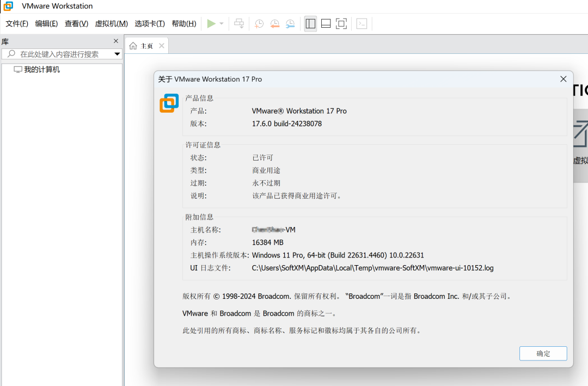Open the Snapshot Manager
Image resolution: width=588 pixels, height=386 pixels.
(290, 23)
